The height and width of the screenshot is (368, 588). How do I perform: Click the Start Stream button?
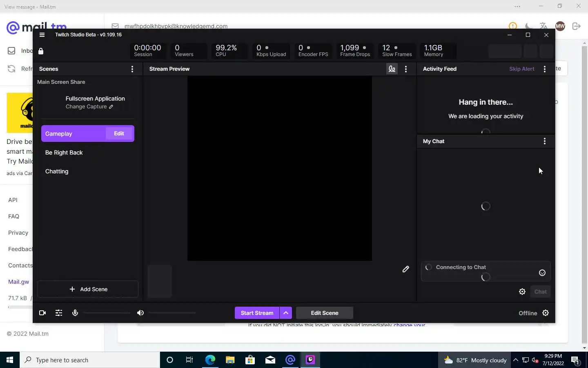257,313
